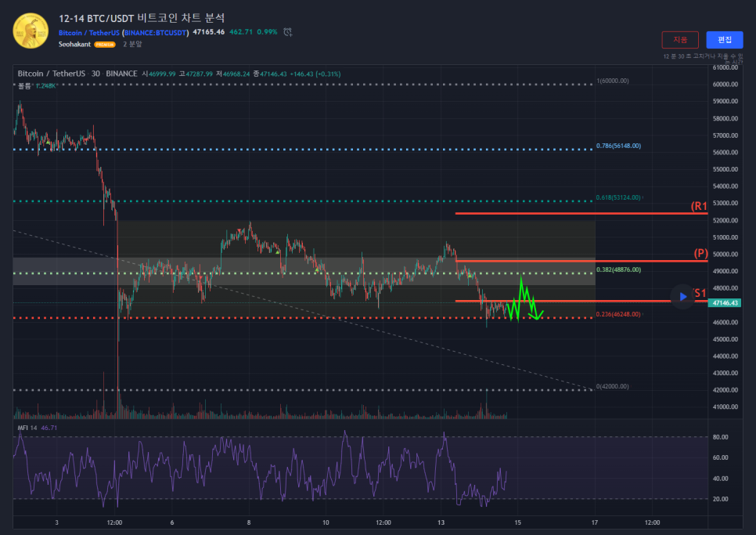Open the BINANCE:BTCUSDT ticker link

tap(157, 33)
